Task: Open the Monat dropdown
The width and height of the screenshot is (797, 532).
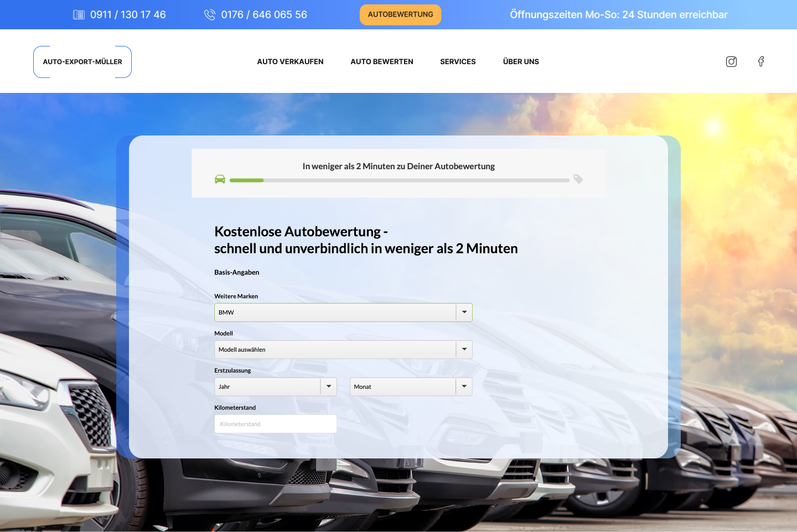Action: click(411, 387)
